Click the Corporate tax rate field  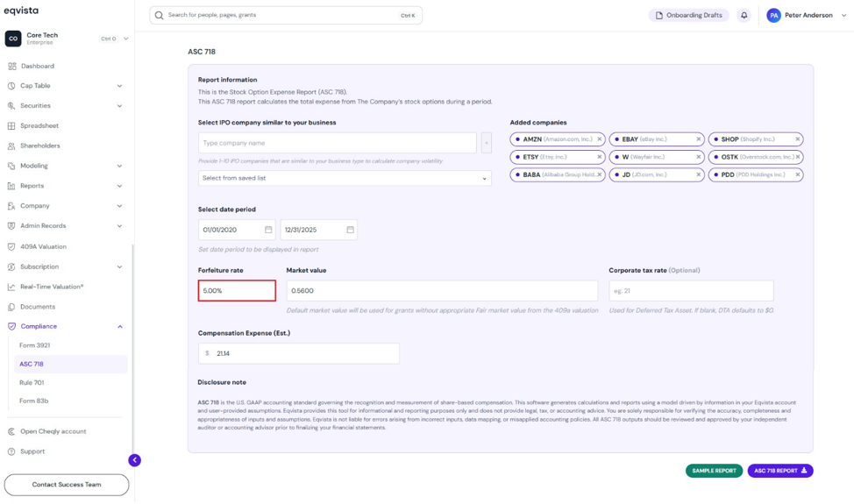[x=691, y=291]
